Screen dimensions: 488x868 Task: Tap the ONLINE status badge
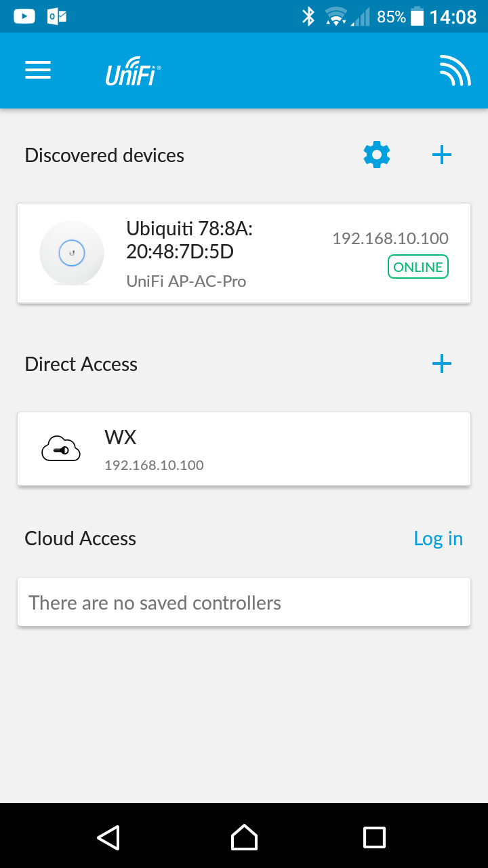click(418, 267)
